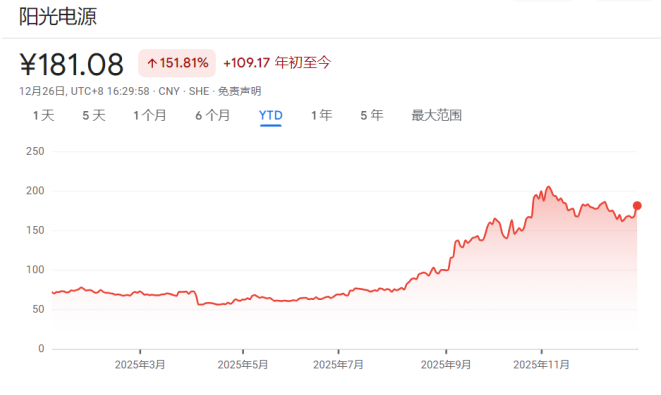Select the 最大范围 range tab
Image resolution: width=661 pixels, height=395 pixels.
click(x=436, y=115)
